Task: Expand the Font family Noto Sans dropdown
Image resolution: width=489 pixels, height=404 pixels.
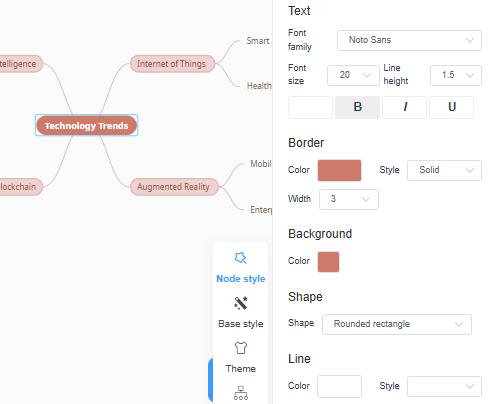Action: [409, 40]
